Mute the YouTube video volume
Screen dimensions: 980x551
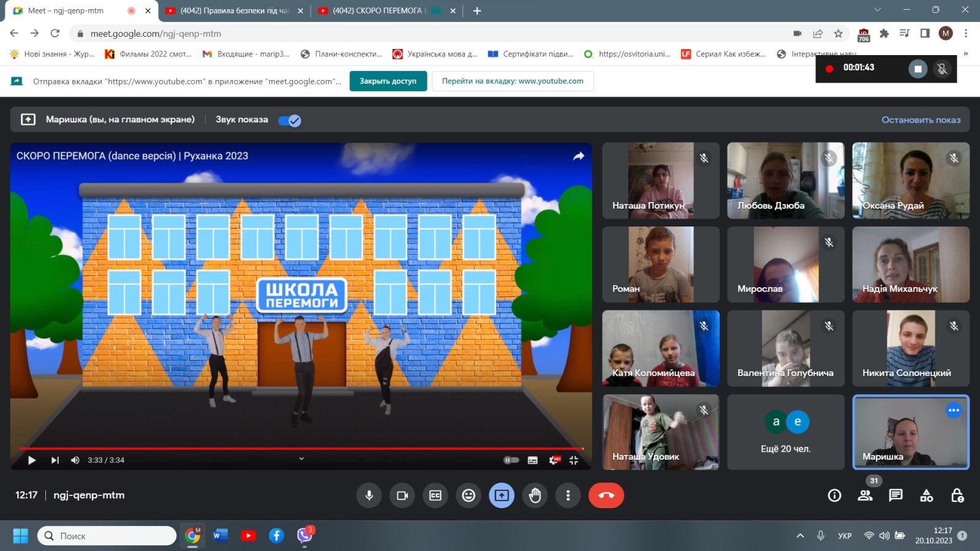75,460
